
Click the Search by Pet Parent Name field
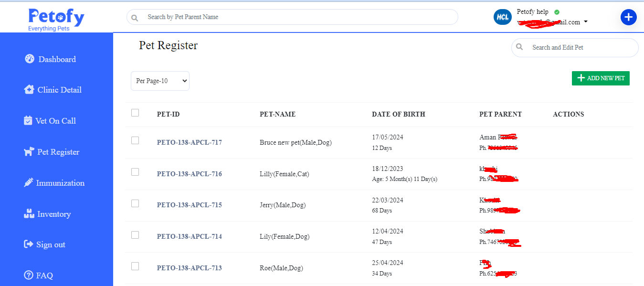pos(296,17)
